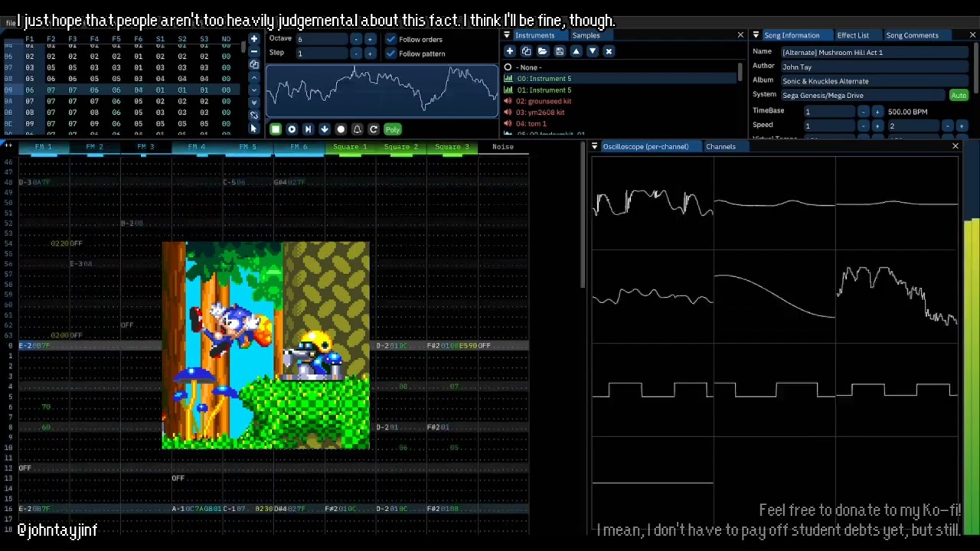Image resolution: width=980 pixels, height=551 pixels.
Task: Decrease Octave with minus button
Action: (356, 39)
